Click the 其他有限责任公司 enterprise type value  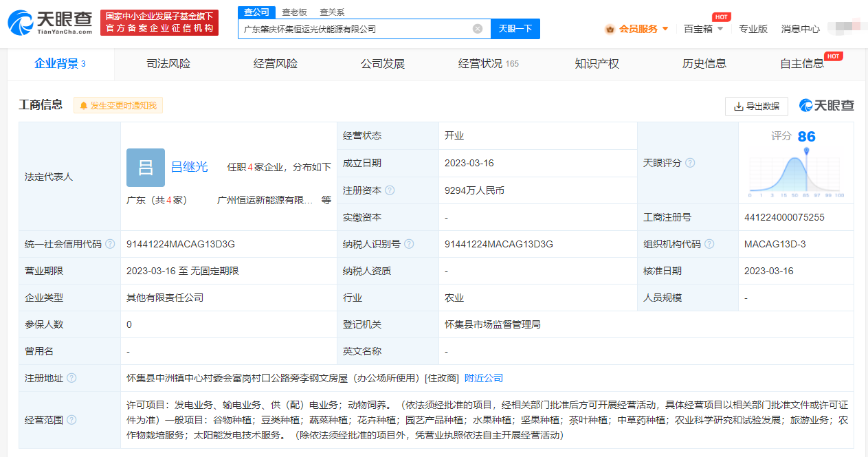point(165,298)
